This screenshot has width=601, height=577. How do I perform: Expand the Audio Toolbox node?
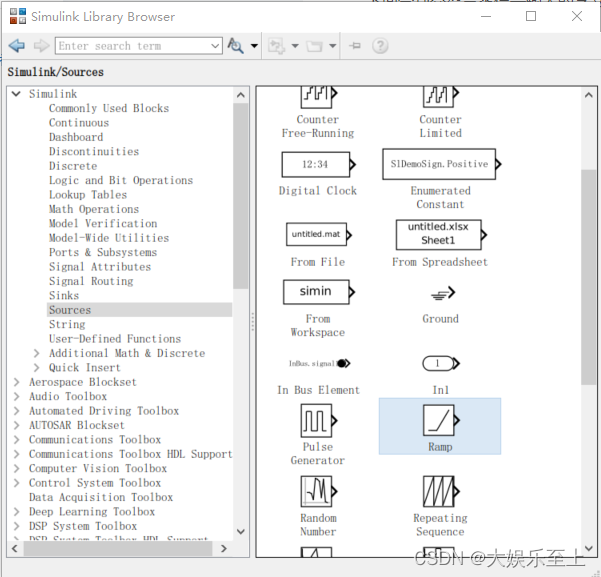(x=16, y=396)
